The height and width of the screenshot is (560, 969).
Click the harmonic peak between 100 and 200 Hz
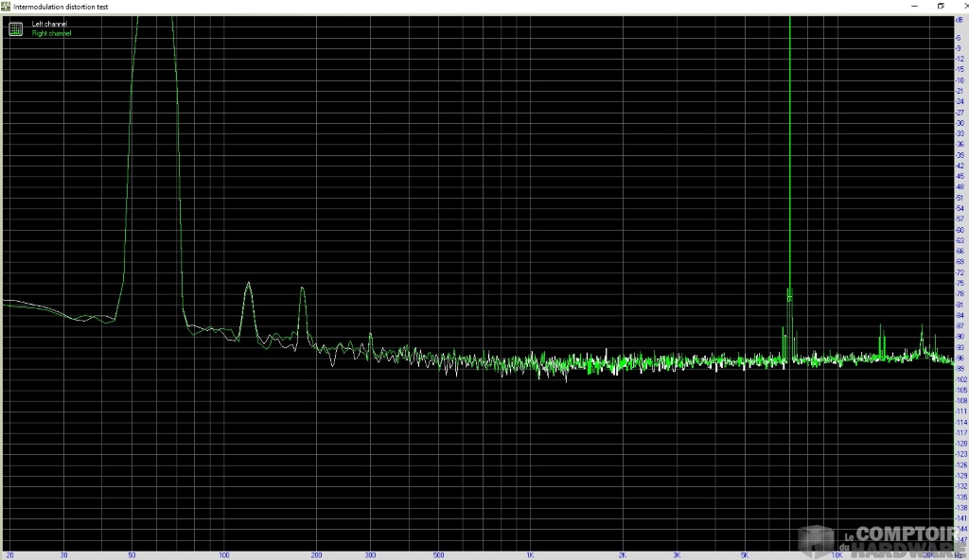(248, 284)
